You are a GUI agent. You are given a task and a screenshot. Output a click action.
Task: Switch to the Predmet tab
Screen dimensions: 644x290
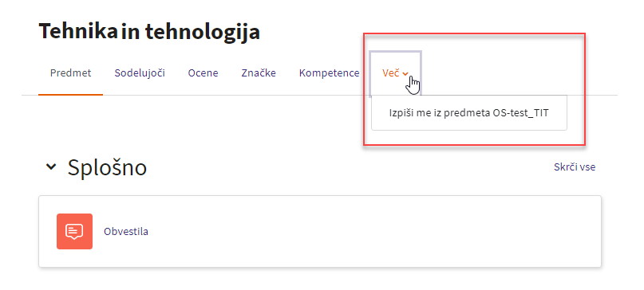(x=71, y=73)
